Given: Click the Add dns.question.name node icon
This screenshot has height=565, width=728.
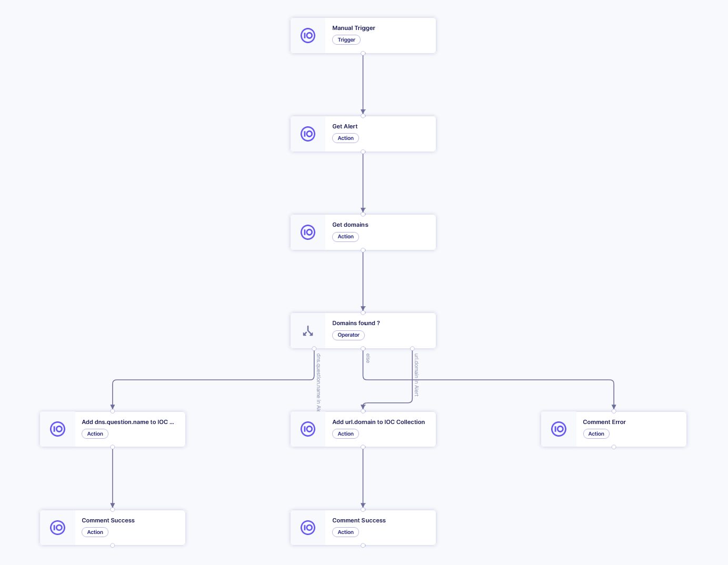Looking at the screenshot, I should point(57,429).
